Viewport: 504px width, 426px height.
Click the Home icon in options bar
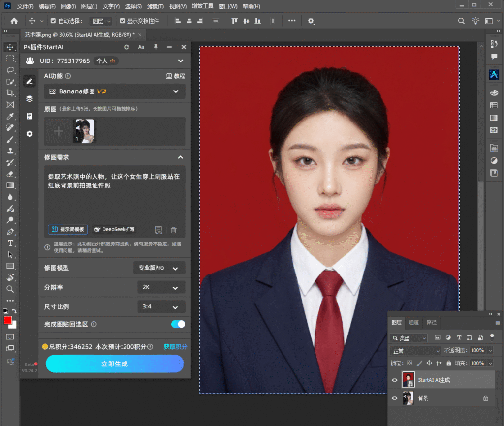[x=14, y=21]
